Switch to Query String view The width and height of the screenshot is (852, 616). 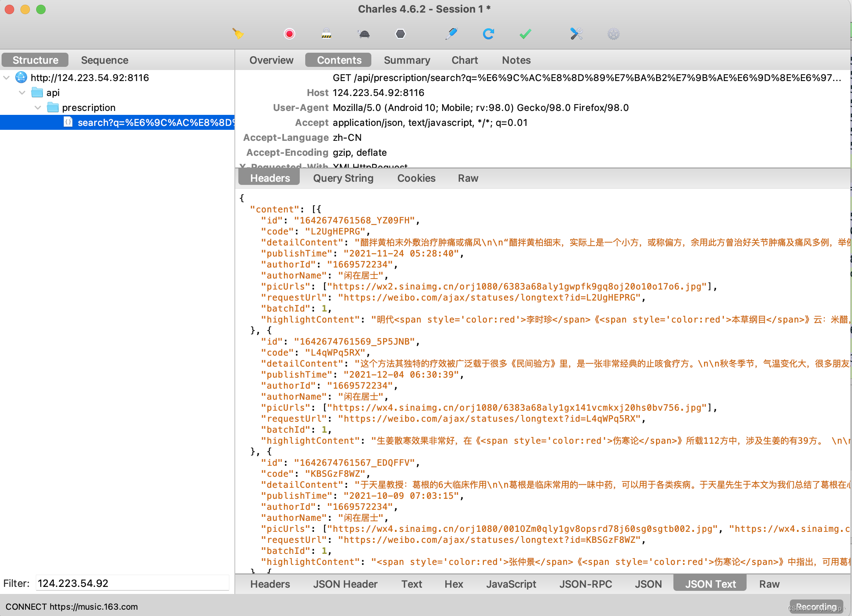point(343,178)
